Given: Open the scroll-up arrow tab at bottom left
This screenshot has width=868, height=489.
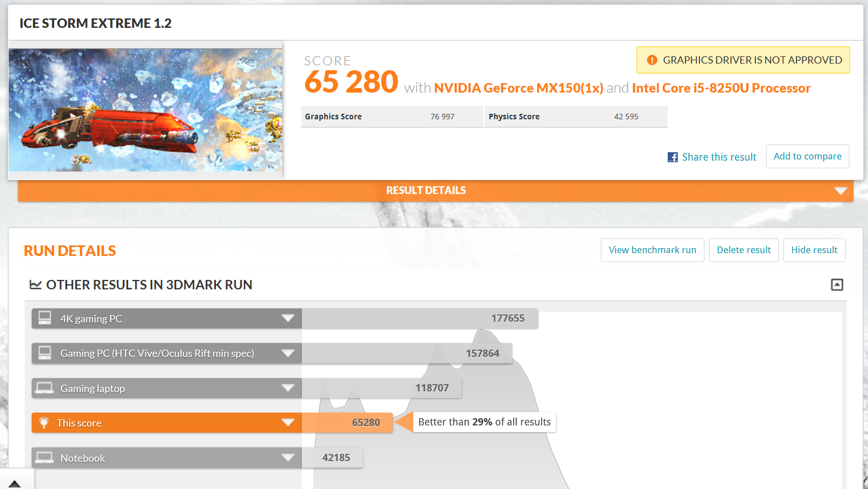Looking at the screenshot, I should pyautogui.click(x=15, y=483).
